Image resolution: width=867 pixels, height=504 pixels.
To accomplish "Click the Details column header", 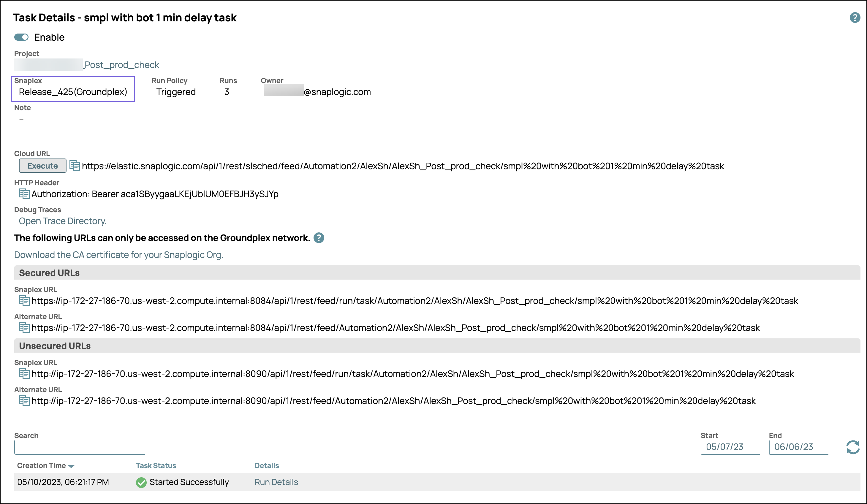I will (267, 465).
